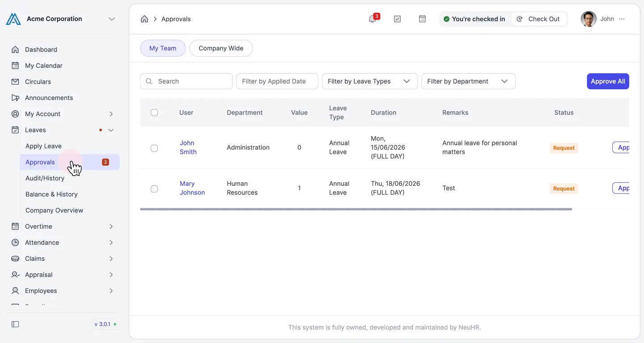Click the Approvals breadcrumb text
This screenshot has height=343, width=644.
click(176, 19)
